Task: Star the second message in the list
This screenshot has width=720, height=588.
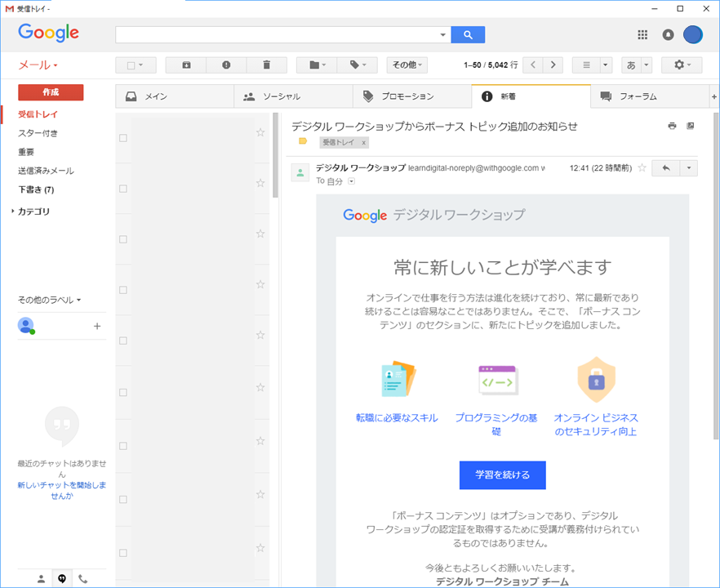Action: point(260,183)
